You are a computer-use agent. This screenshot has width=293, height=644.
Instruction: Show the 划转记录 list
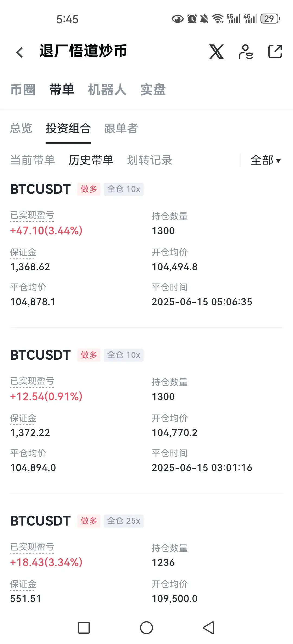point(150,160)
